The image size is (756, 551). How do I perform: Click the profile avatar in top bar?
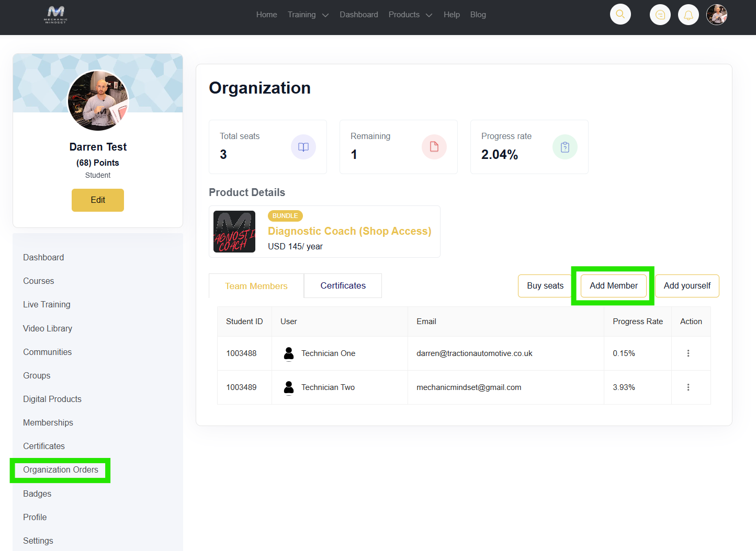point(716,15)
